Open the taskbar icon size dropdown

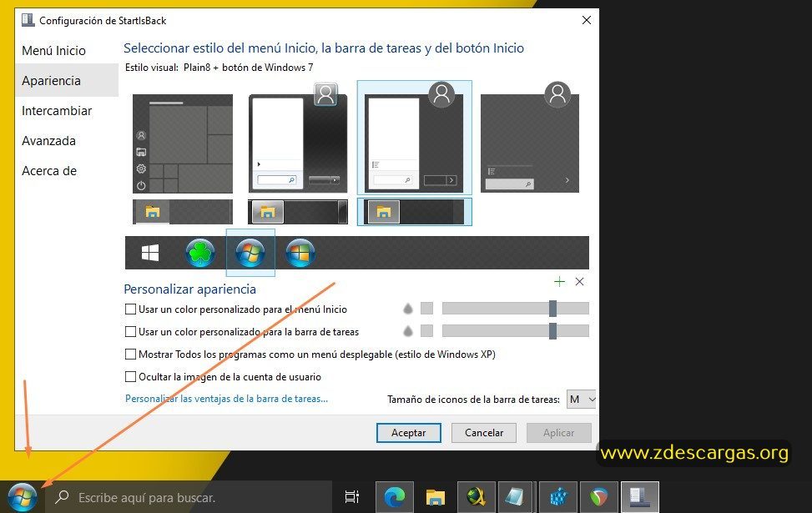[x=581, y=399]
